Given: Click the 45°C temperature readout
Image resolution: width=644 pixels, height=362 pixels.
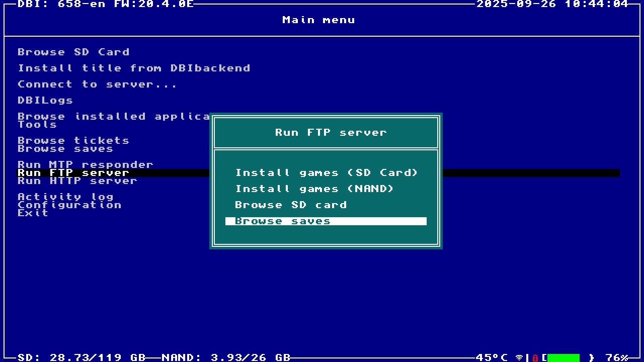Looking at the screenshot, I should pos(492,358).
